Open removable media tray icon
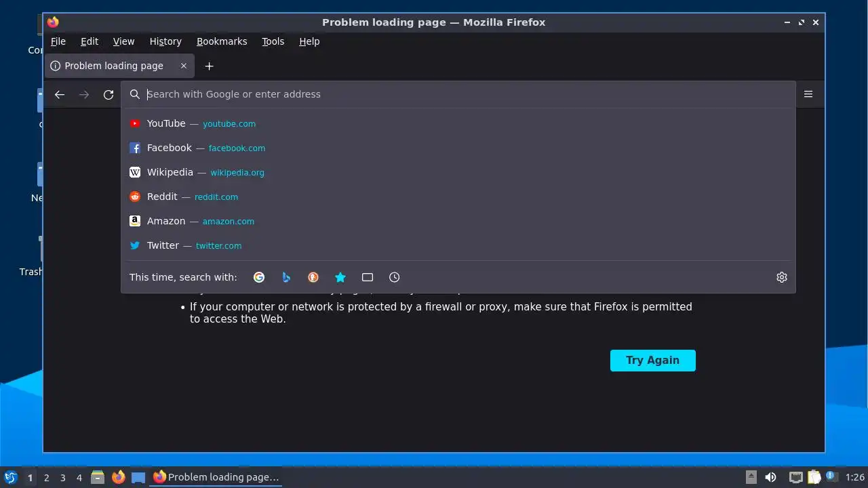 (751, 477)
